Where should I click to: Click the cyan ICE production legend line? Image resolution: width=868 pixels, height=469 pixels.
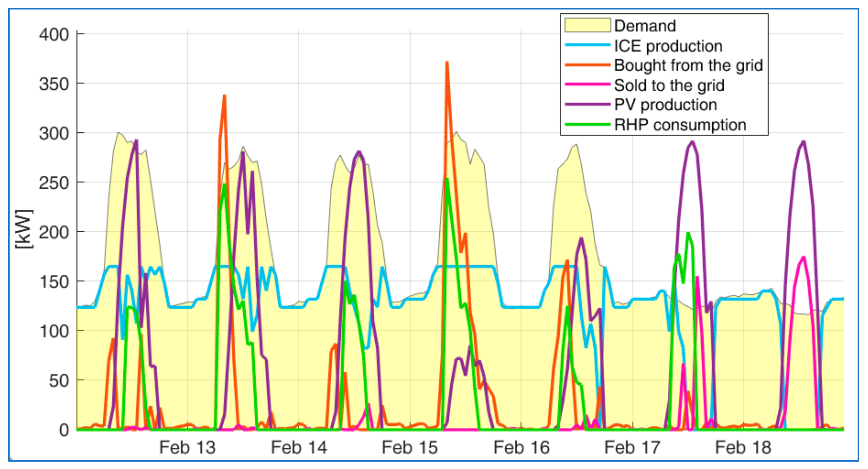tap(587, 45)
